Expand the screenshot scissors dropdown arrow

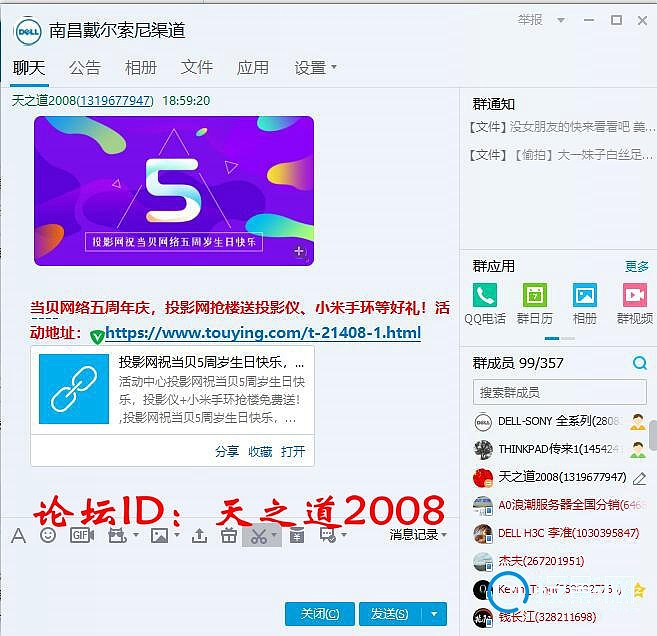click(x=274, y=535)
